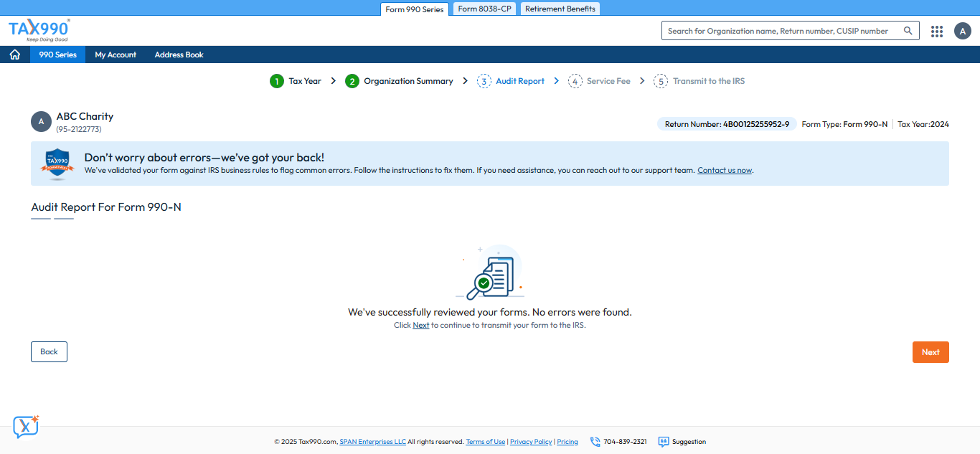Viewport: 980px width, 454px height.
Task: Open the Pricing footer link
Action: tap(567, 442)
